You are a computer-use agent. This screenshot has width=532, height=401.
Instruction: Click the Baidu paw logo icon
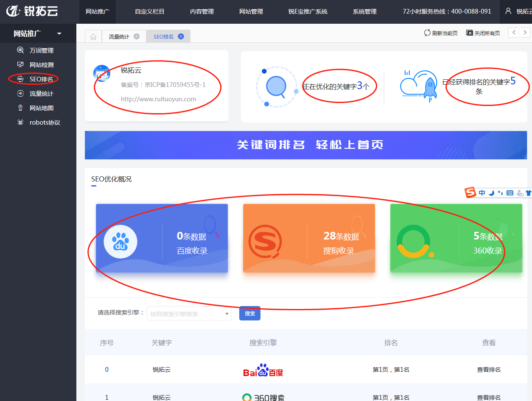click(x=120, y=242)
